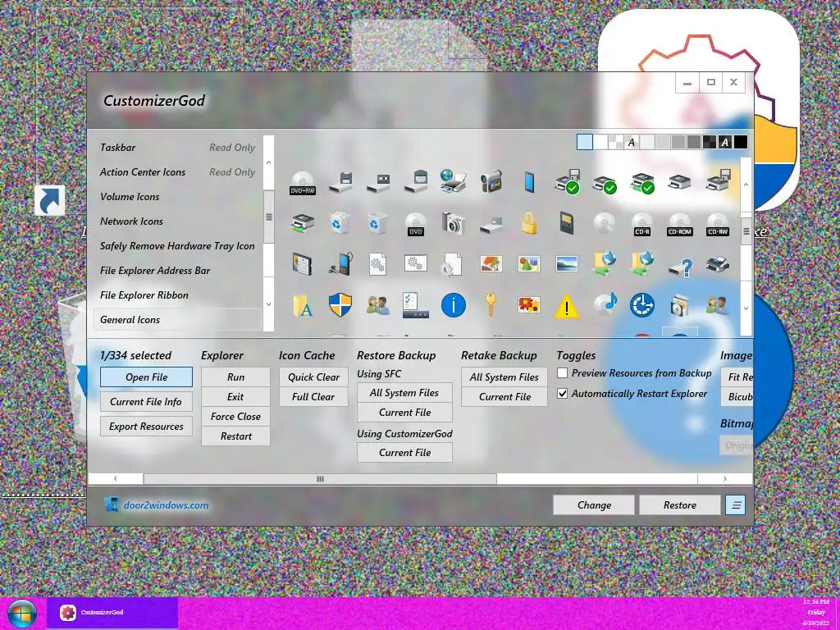This screenshot has height=630, width=840.
Task: Pick the solid black background swatch
Action: (x=741, y=142)
